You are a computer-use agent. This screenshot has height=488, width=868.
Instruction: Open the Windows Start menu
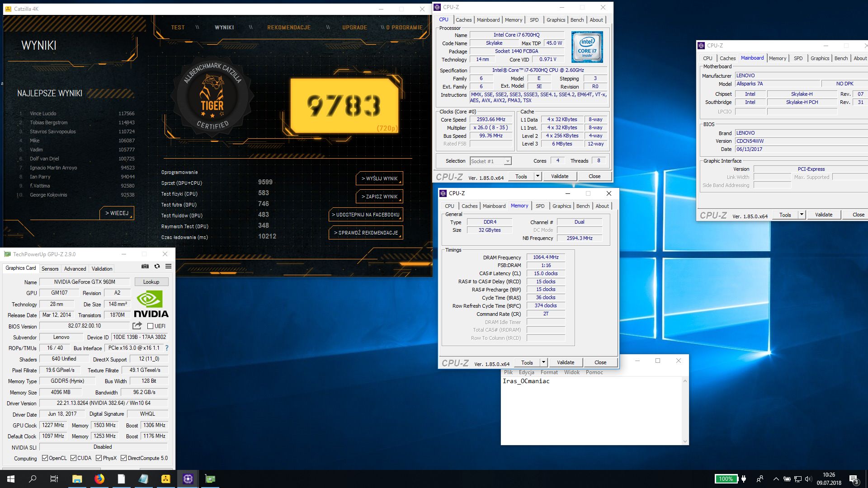11,479
